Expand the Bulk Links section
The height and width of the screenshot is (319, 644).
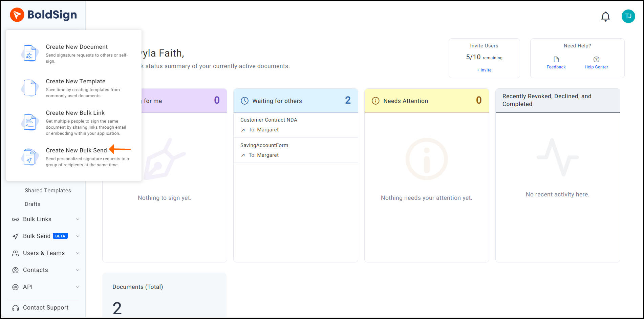coord(78,219)
